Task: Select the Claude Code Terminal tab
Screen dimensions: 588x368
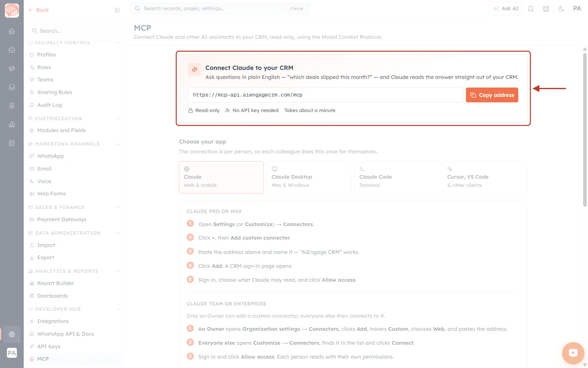Action: (x=397, y=177)
